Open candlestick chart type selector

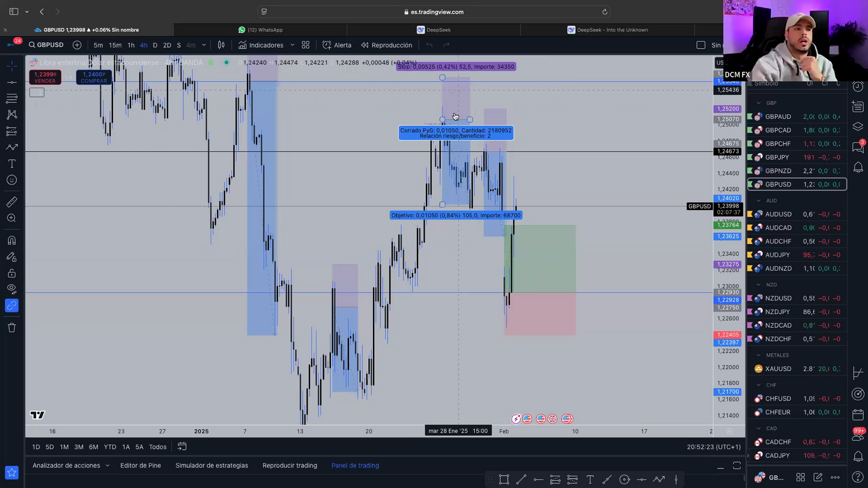coord(221,45)
